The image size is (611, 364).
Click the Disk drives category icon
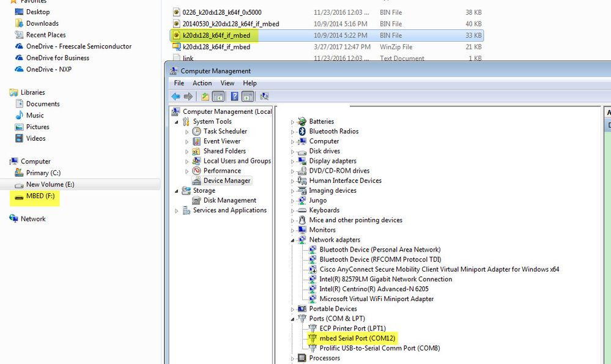(302, 151)
